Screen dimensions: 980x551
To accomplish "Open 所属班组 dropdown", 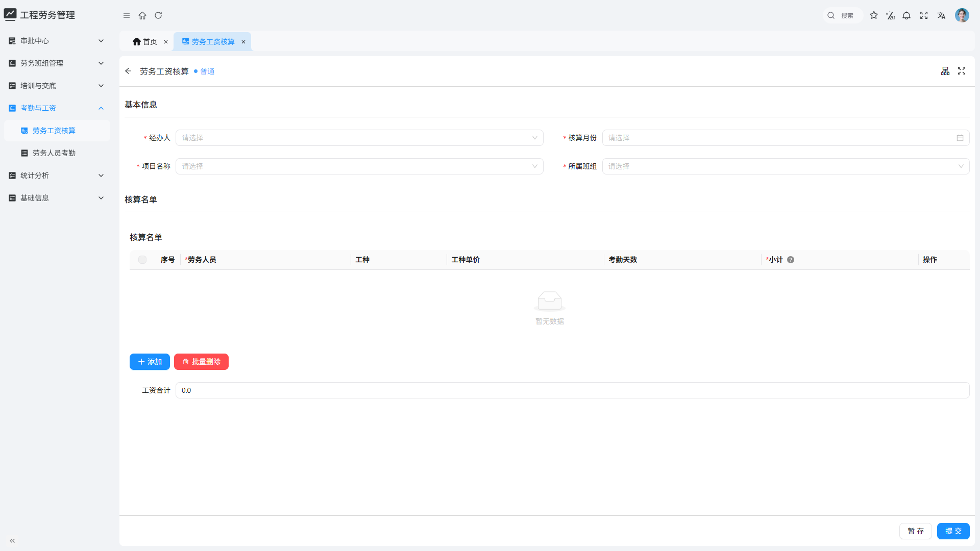I will pos(786,166).
